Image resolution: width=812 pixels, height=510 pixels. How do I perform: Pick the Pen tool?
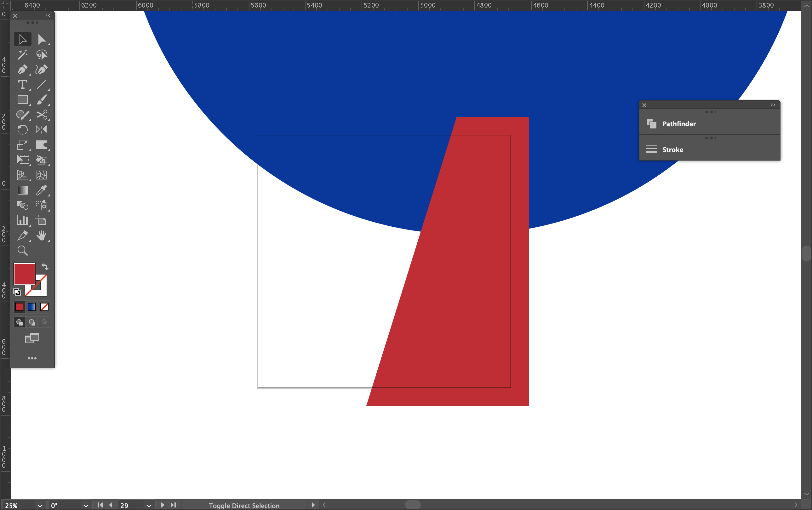[x=23, y=70]
